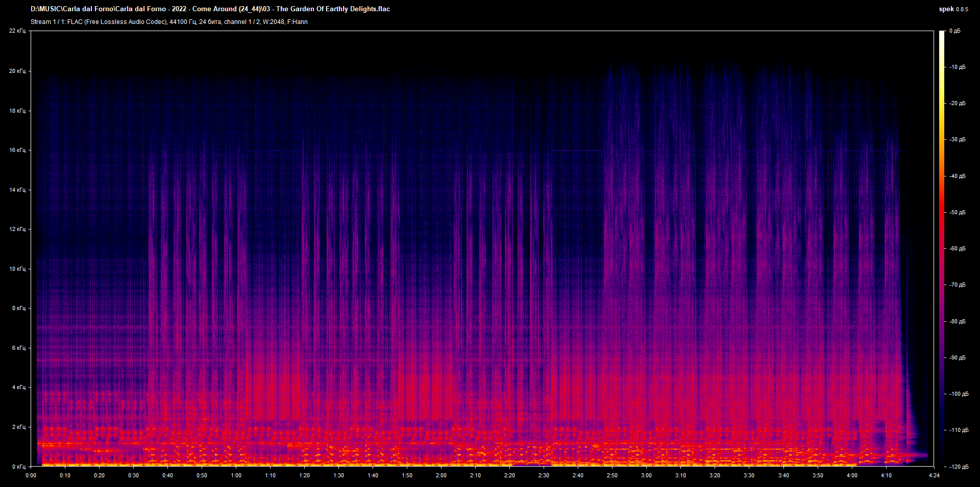Click the 6 кГц frequency label

point(19,348)
